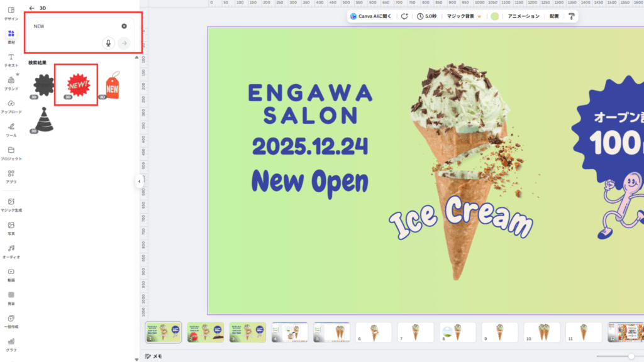
Task: Click the microphone voice-search icon
Action: point(108,43)
